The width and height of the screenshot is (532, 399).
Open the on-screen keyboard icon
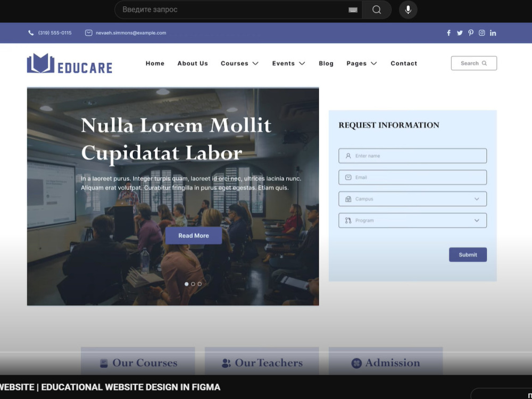click(353, 10)
